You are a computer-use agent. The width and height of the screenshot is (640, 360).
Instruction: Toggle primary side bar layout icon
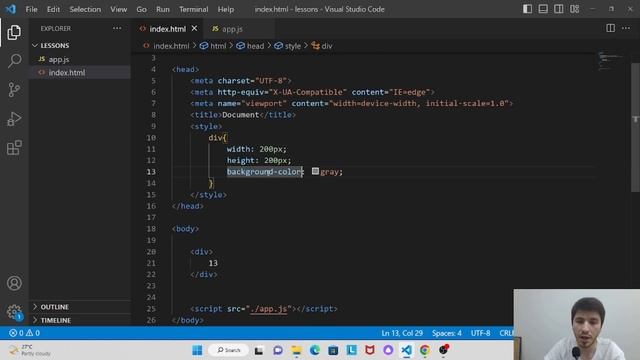pyautogui.click(x=527, y=9)
